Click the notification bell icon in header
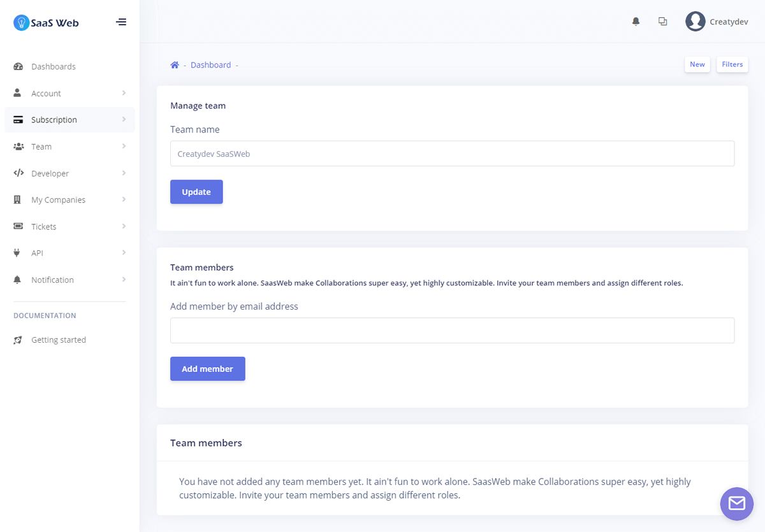The image size is (765, 532). point(636,22)
